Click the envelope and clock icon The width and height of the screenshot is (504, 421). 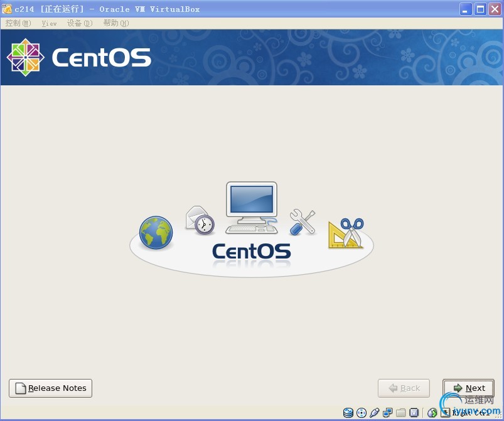[x=200, y=220]
